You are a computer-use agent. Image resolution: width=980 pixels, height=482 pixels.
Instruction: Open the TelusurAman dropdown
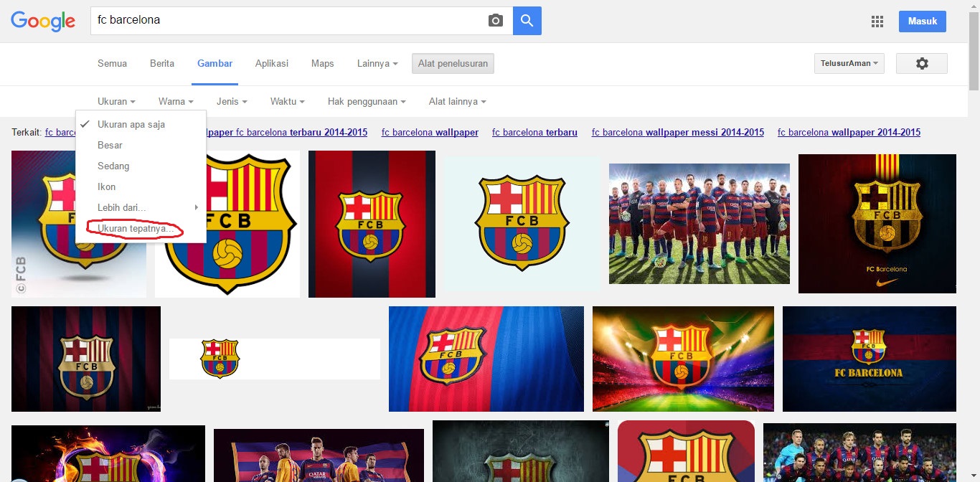pyautogui.click(x=849, y=63)
